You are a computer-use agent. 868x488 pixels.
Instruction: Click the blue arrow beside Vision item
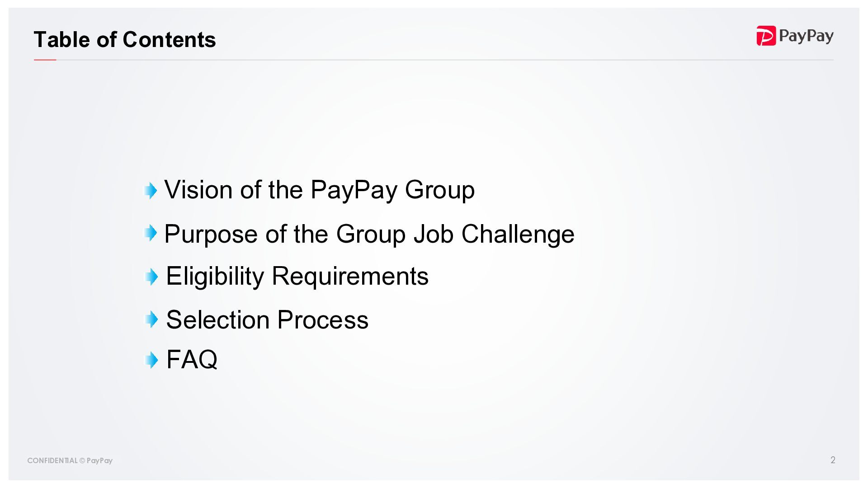tap(151, 190)
